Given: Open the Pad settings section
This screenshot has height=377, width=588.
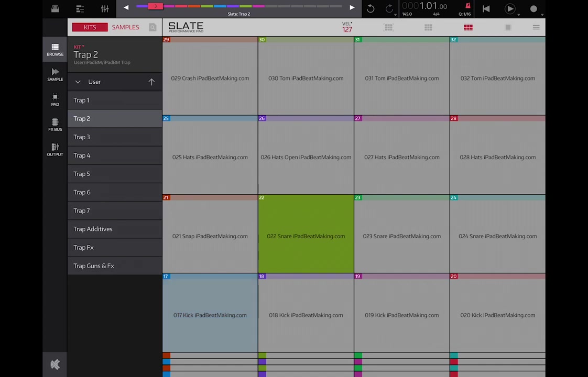Looking at the screenshot, I should click(x=55, y=99).
